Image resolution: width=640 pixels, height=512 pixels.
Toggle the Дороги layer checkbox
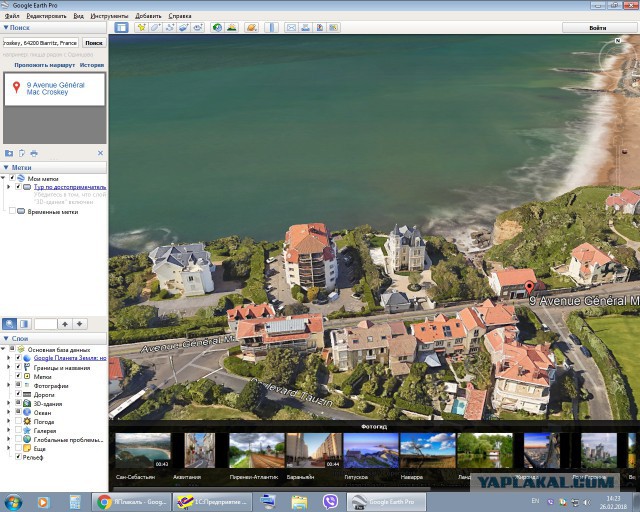[18, 394]
